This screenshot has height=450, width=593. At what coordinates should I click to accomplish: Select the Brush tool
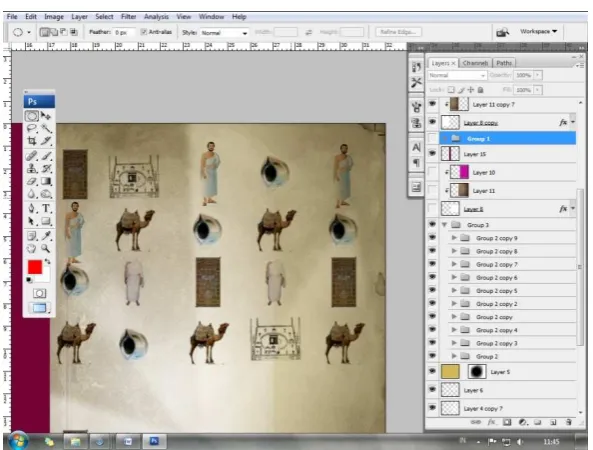[x=46, y=156]
